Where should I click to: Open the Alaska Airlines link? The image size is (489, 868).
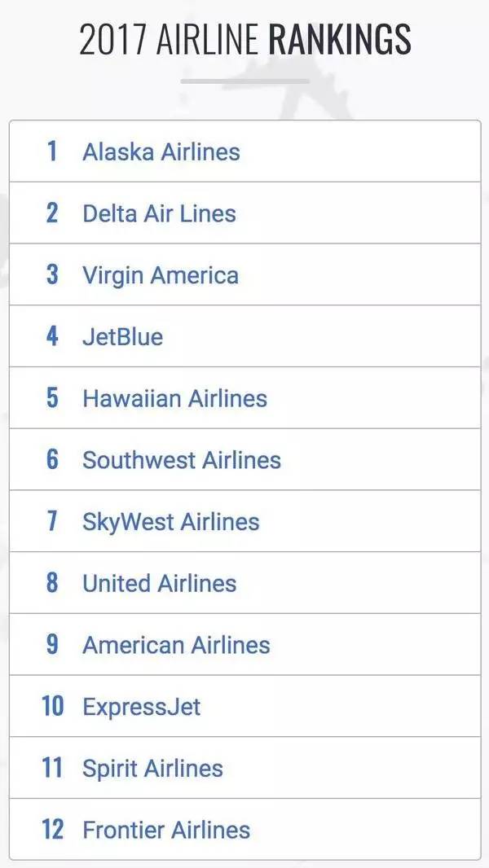click(161, 151)
